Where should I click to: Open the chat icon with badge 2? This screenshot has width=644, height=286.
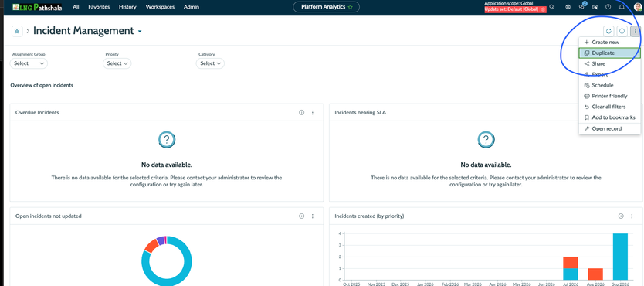pyautogui.click(x=581, y=7)
